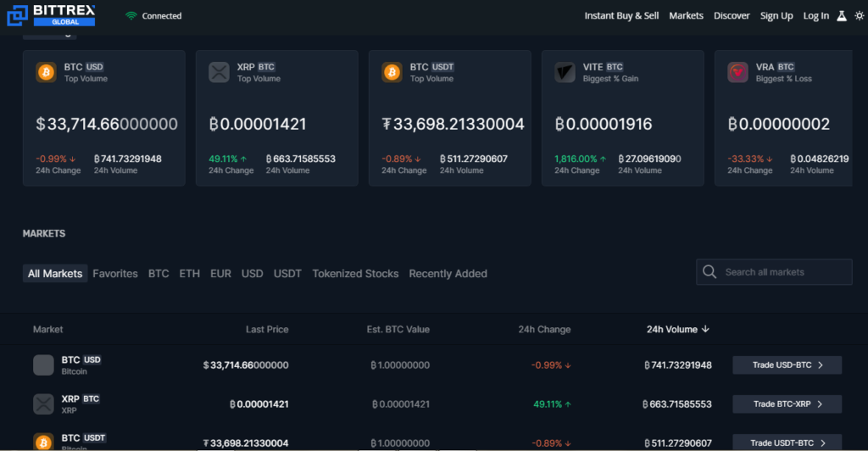Click volume 741.73291948 in BTC USD row
Viewport: 868px width, 451px height.
[678, 365]
